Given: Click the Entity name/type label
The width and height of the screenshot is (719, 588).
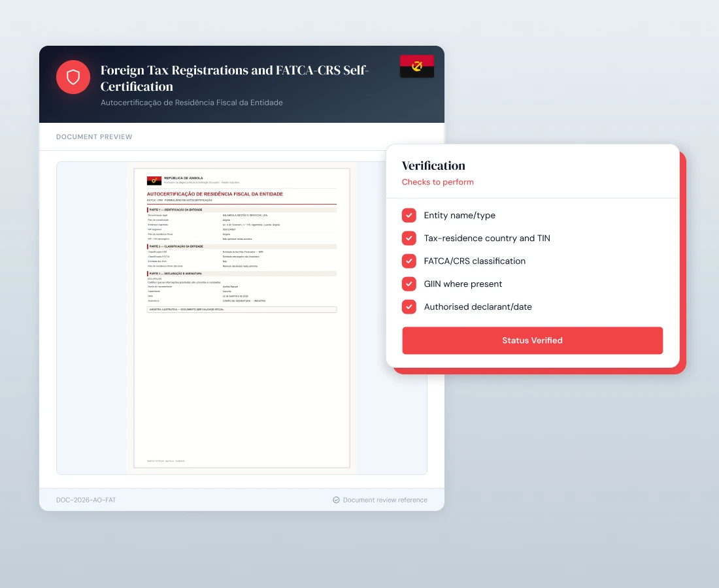Looking at the screenshot, I should click(x=460, y=216).
